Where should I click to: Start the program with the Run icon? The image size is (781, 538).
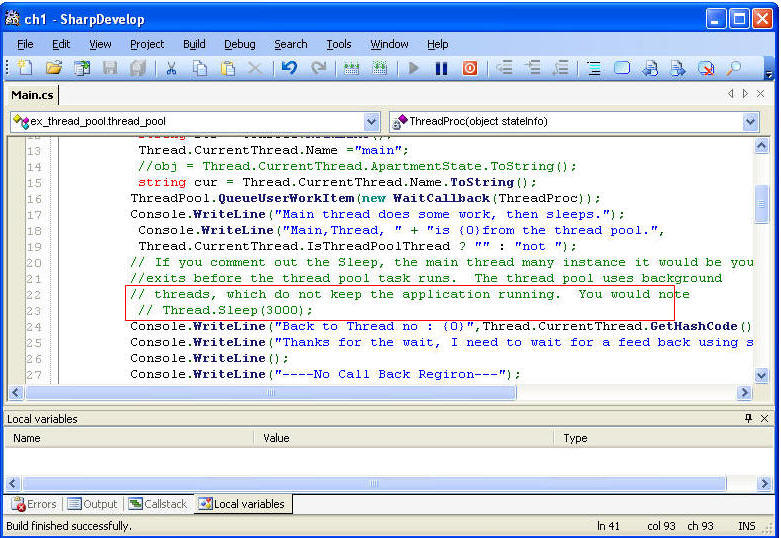point(413,68)
